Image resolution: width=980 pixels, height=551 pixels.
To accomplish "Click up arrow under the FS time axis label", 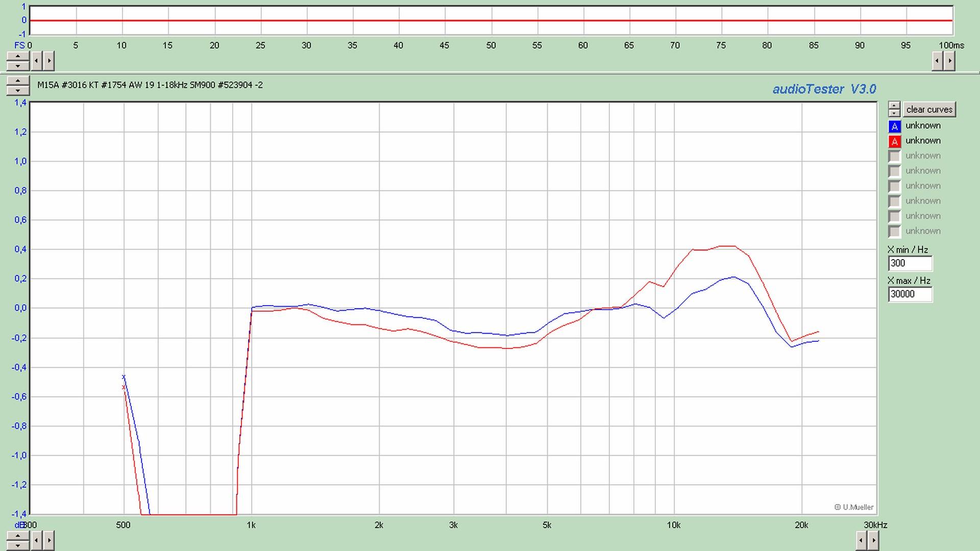I will [x=18, y=56].
